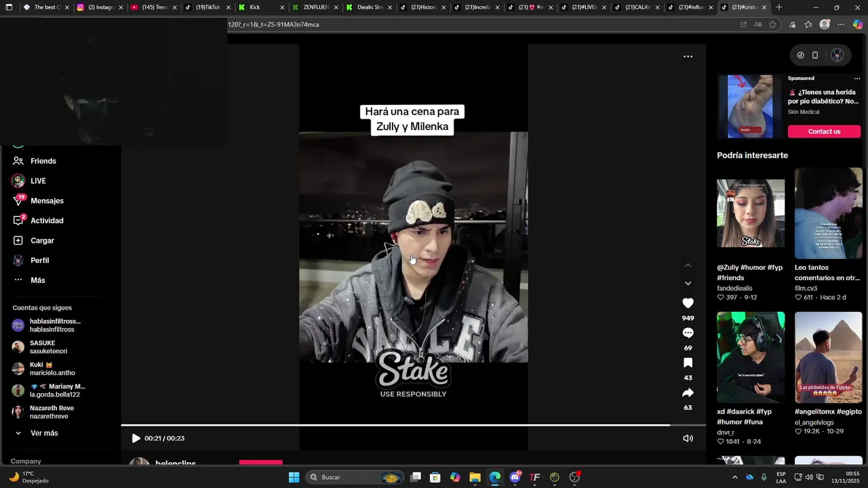Open pirámides de Egipto suggested video thumbnail
868x488 pixels.
[x=828, y=357]
